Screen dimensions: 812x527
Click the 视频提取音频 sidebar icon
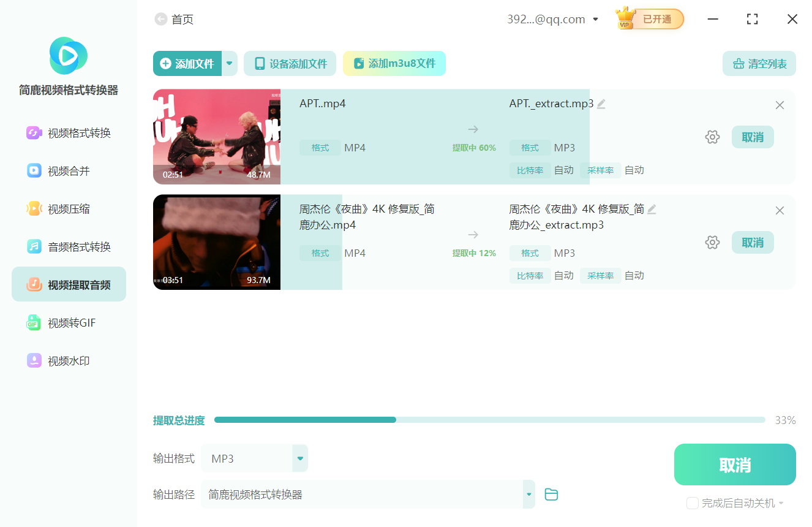click(x=34, y=285)
